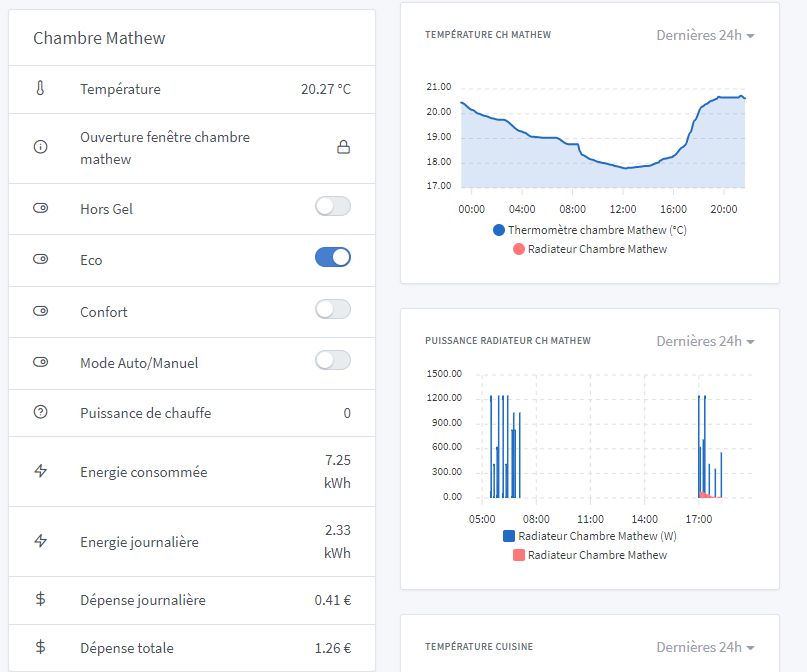807x672 pixels.
Task: Click the lightning icon beside Energie consommée
Action: [40, 471]
